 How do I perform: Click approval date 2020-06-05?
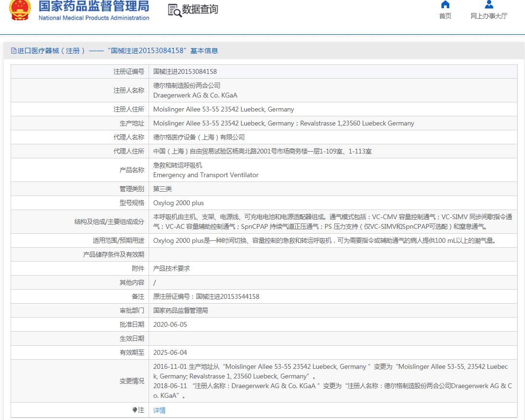tap(170, 324)
